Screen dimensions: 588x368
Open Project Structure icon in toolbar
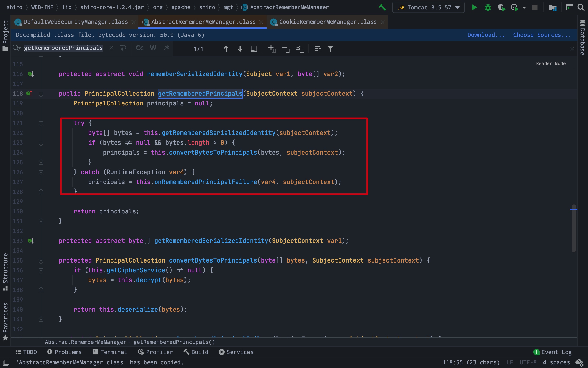[553, 8]
